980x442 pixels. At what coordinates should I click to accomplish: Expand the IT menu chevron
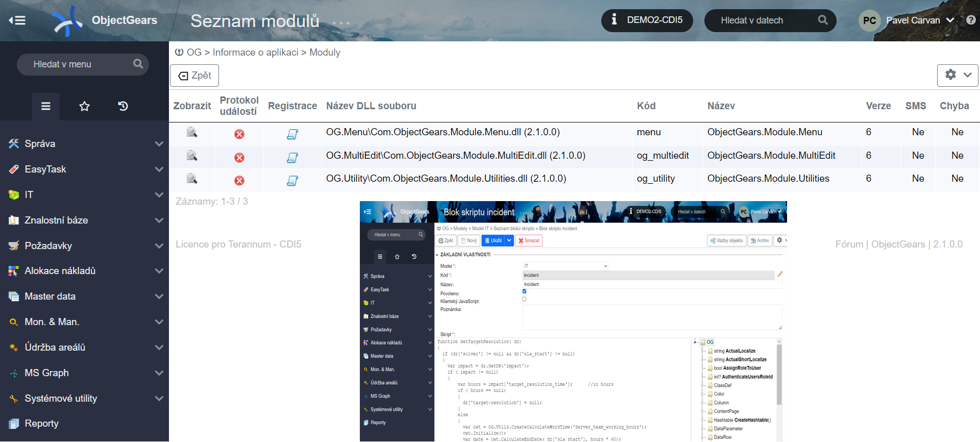159,195
